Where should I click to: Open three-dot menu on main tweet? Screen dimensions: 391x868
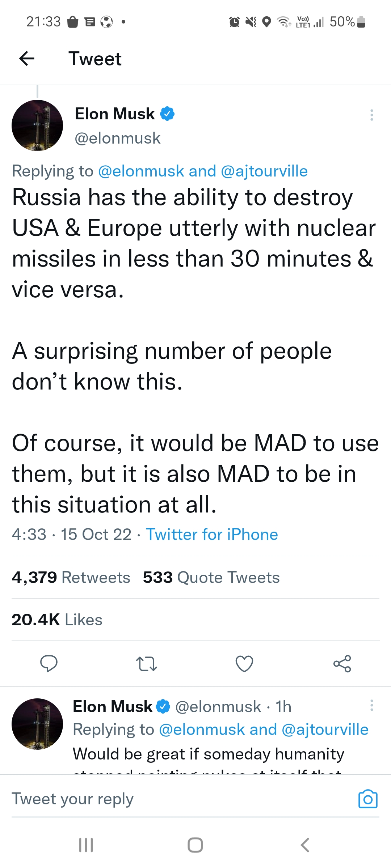[x=371, y=115]
